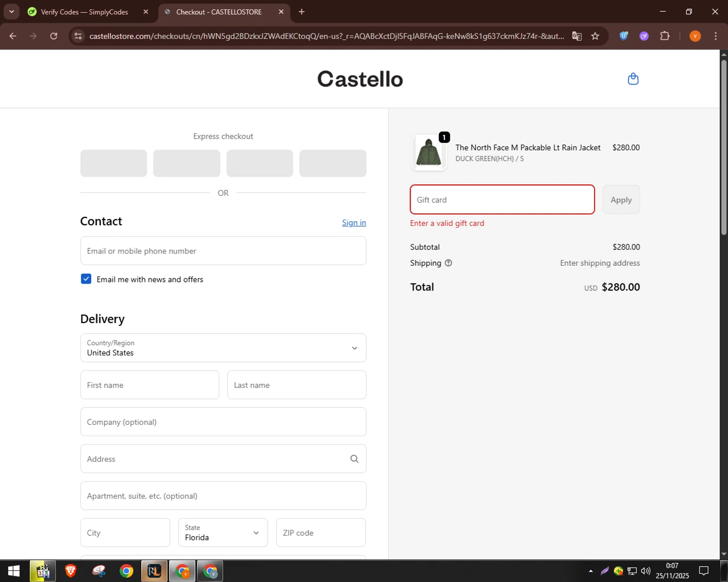Focus the Gift card input field
Viewport: 728px width, 582px height.
502,199
